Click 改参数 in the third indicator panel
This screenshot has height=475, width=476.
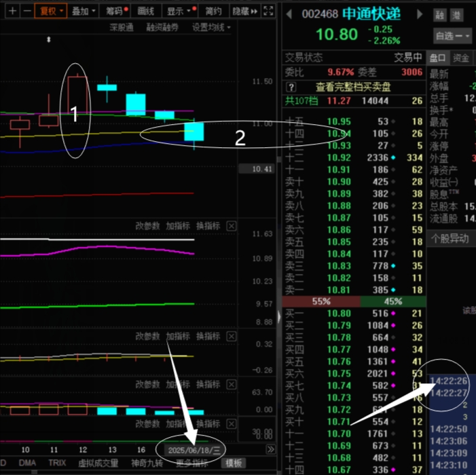147,385
